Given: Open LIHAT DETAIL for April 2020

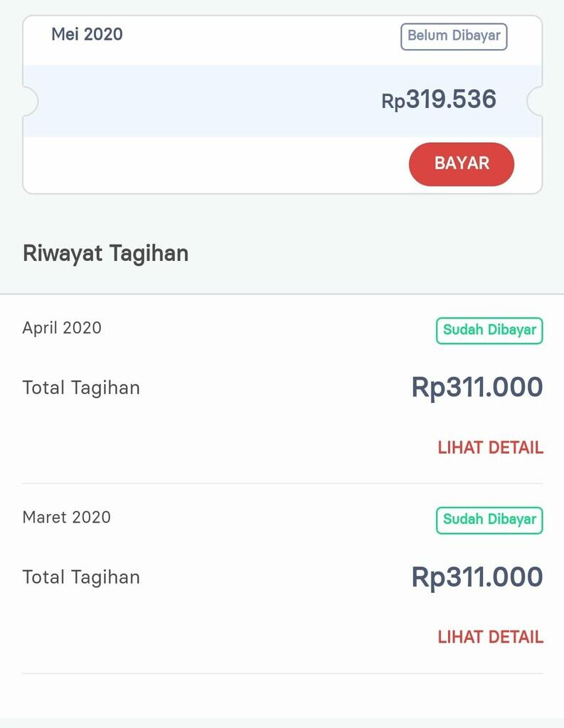Looking at the screenshot, I should [490, 447].
